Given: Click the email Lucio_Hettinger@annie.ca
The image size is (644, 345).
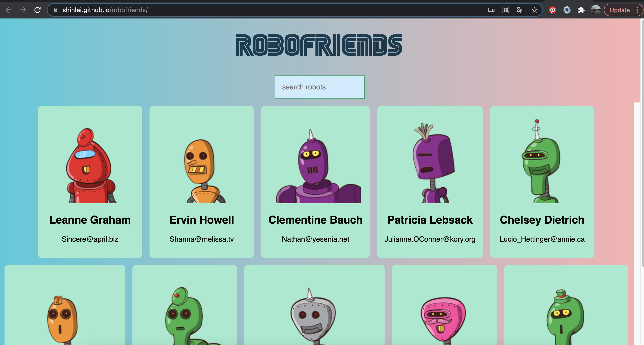Looking at the screenshot, I should (542, 239).
